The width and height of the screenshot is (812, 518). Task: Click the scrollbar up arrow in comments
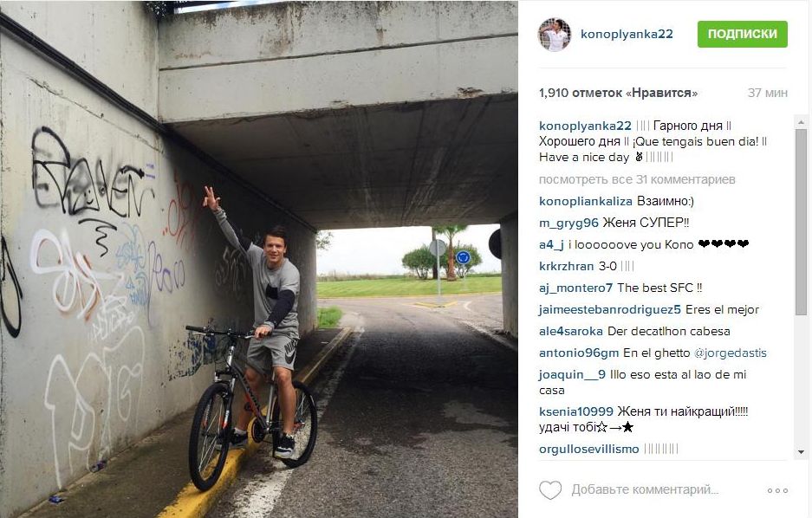801,123
